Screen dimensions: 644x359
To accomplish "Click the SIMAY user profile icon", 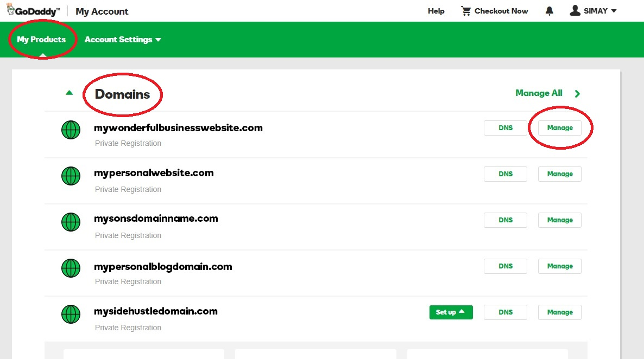I will pos(574,10).
